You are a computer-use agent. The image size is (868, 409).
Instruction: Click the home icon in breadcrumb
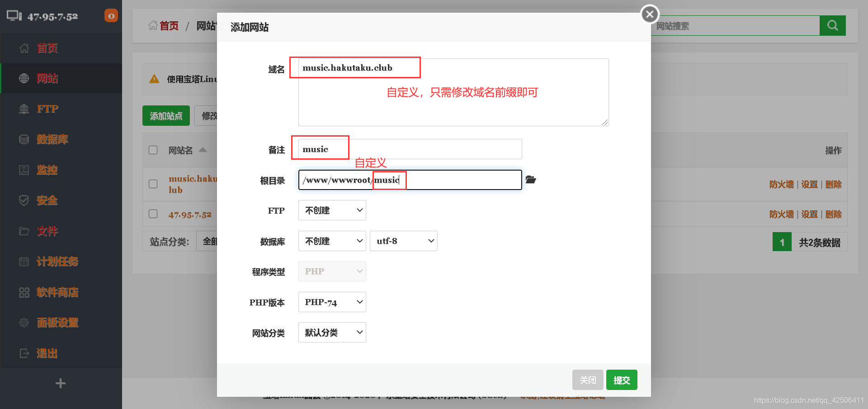(x=153, y=25)
